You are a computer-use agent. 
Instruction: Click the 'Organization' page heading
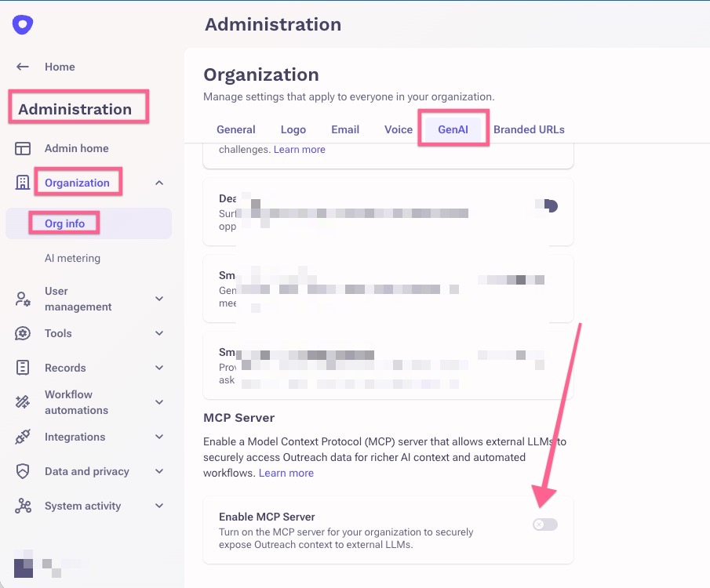pos(261,74)
